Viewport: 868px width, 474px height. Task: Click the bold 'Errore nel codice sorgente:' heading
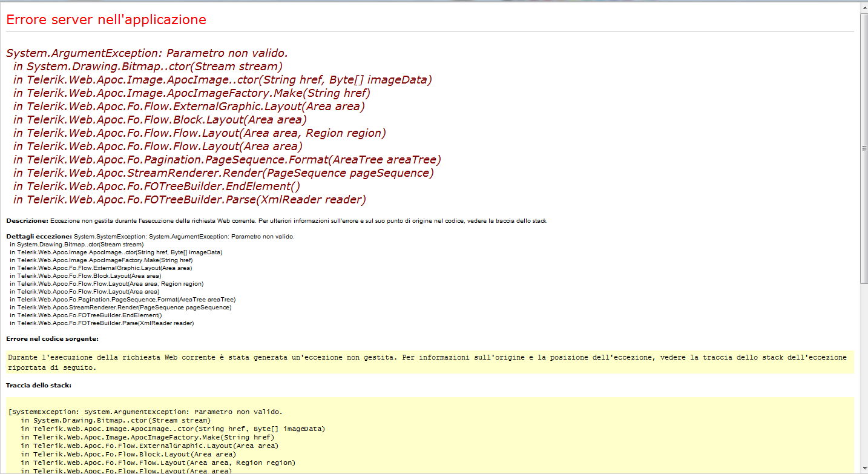(52, 338)
